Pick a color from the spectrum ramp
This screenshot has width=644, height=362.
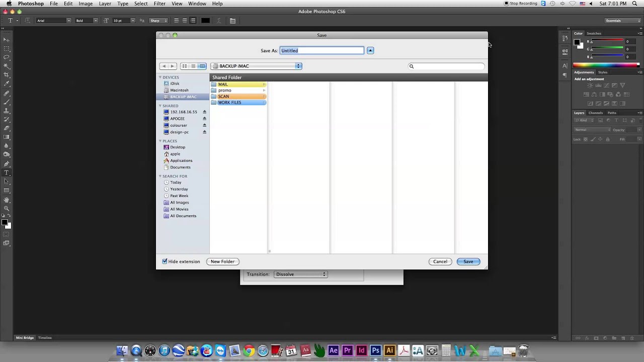[606, 65]
